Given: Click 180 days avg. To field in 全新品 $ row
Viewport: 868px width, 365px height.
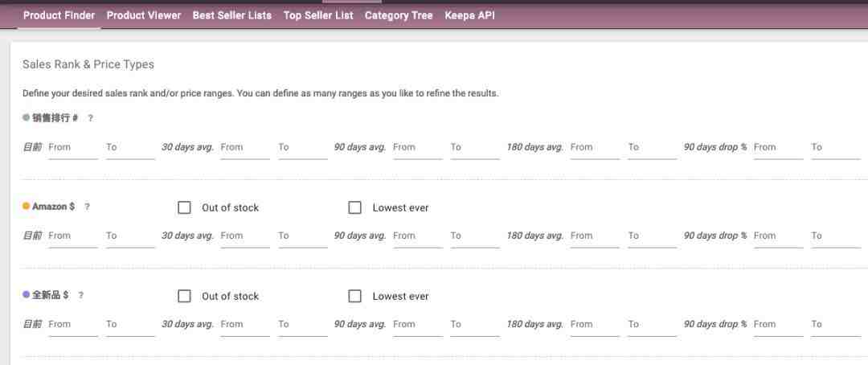Looking at the screenshot, I should click(652, 325).
